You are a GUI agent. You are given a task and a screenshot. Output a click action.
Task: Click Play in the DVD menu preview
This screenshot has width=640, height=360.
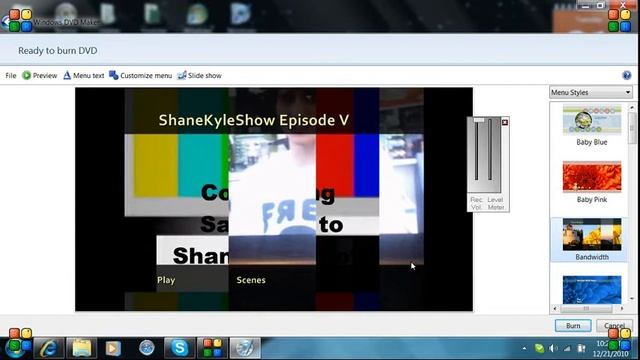point(166,280)
